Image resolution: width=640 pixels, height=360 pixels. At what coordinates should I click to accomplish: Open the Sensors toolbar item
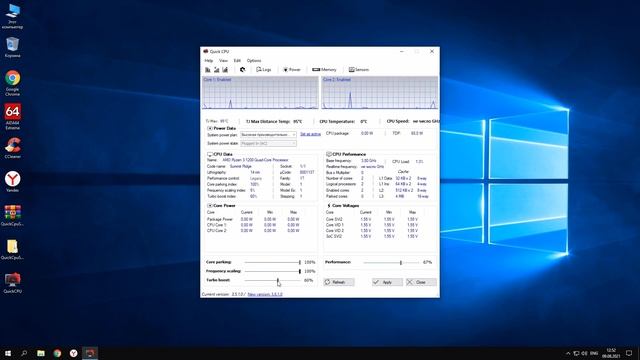point(358,70)
